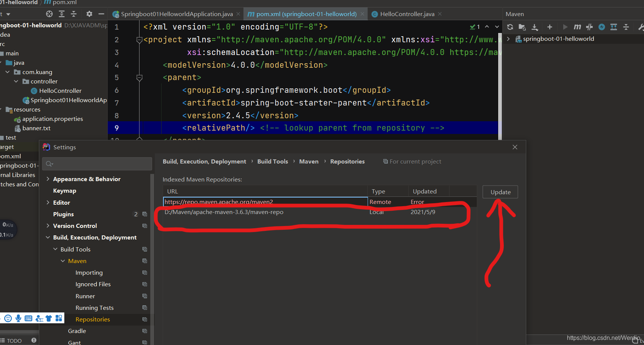Expand springboot-01-helloworld in Maven panel
This screenshot has height=345, width=644.
click(x=508, y=39)
